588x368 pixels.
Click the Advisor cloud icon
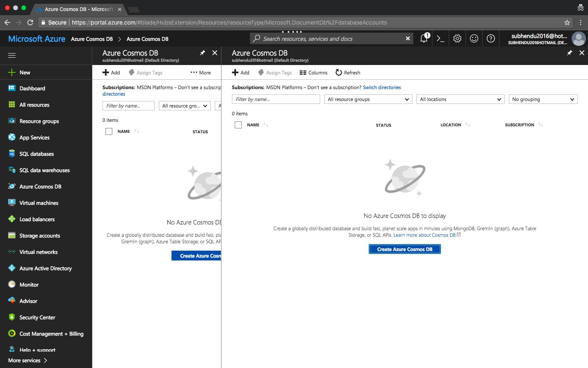click(x=12, y=301)
